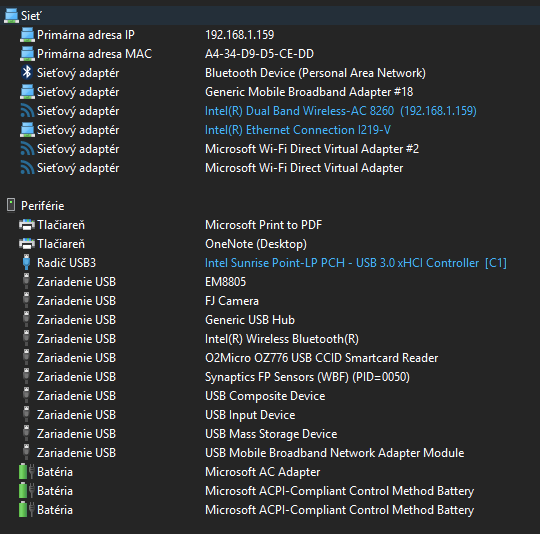Select the Primárna adresa IP row
540x534 pixels.
[270, 35]
